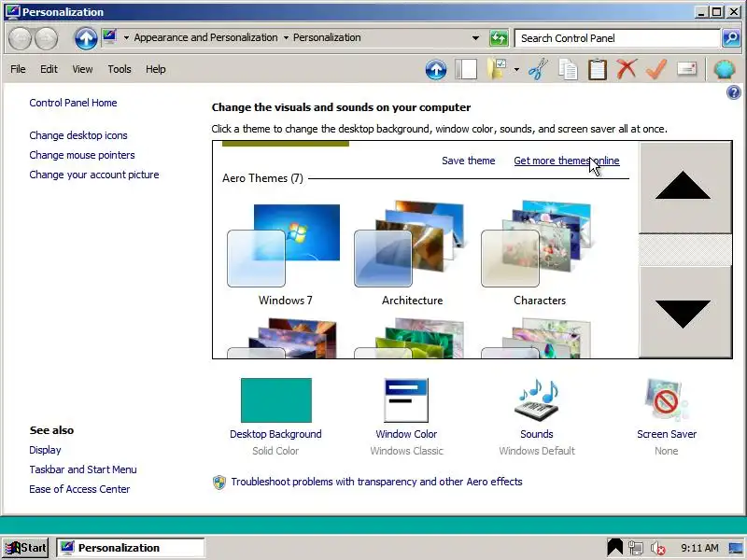Click the orange checkmark Properties icon
This screenshot has width=747, height=560.
(656, 69)
